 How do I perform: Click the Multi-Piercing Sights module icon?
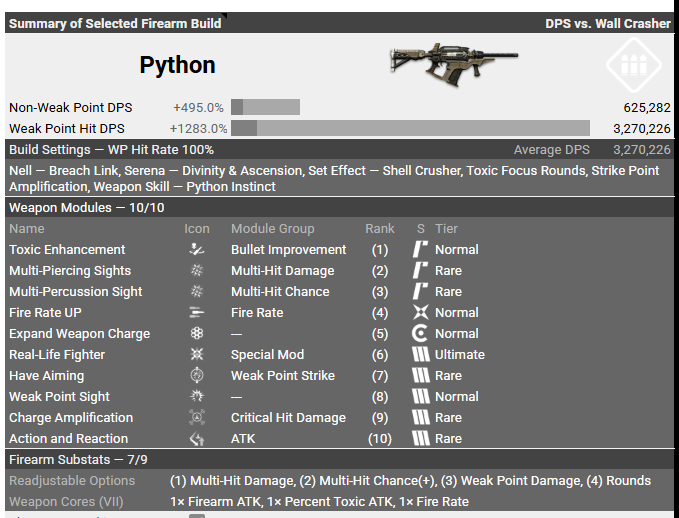197,270
